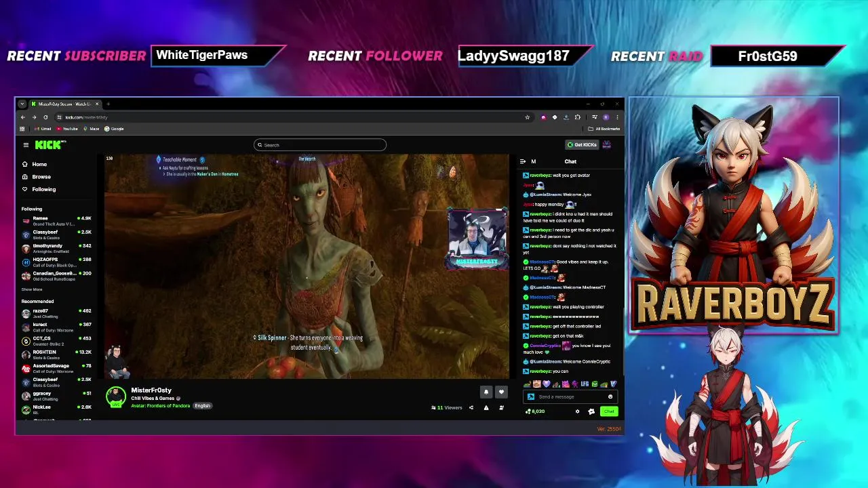Open HQZAOFPS channel in Following list

(x=57, y=262)
